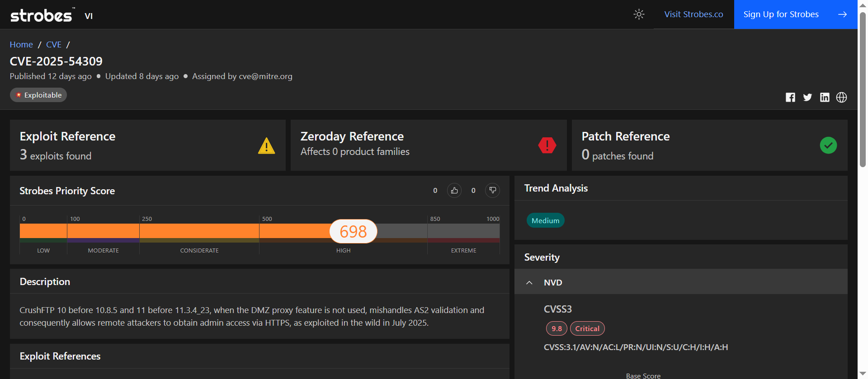
Task: Open the CVE breadcrumb link
Action: coord(54,45)
